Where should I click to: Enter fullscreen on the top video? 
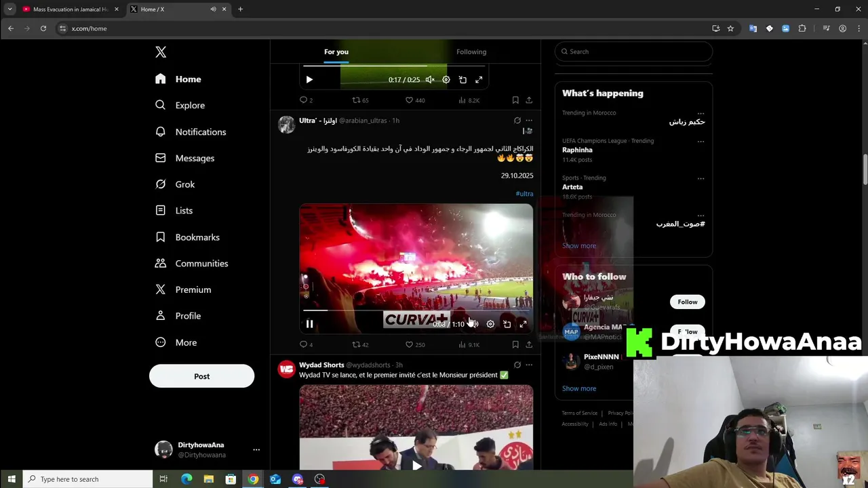click(479, 79)
